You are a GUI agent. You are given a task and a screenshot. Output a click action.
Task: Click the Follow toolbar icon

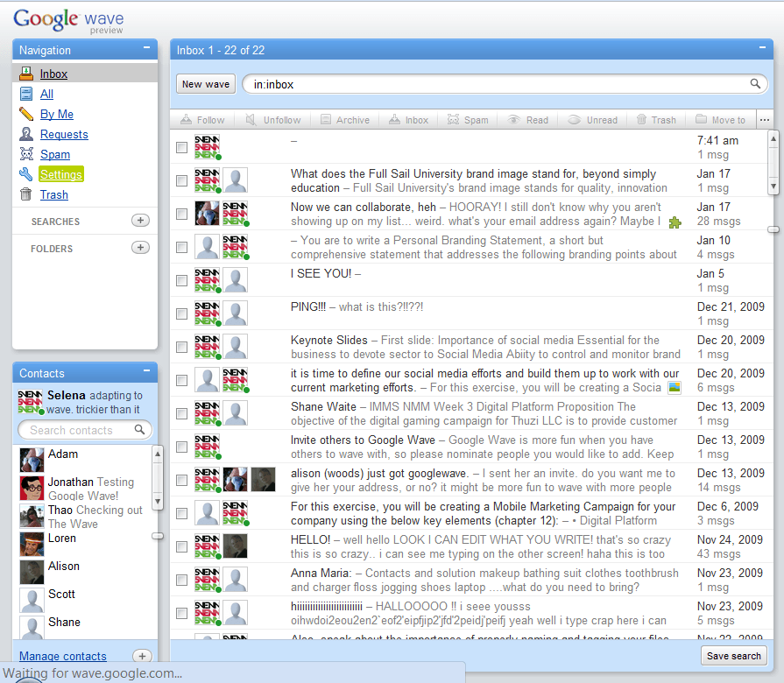[x=186, y=120]
